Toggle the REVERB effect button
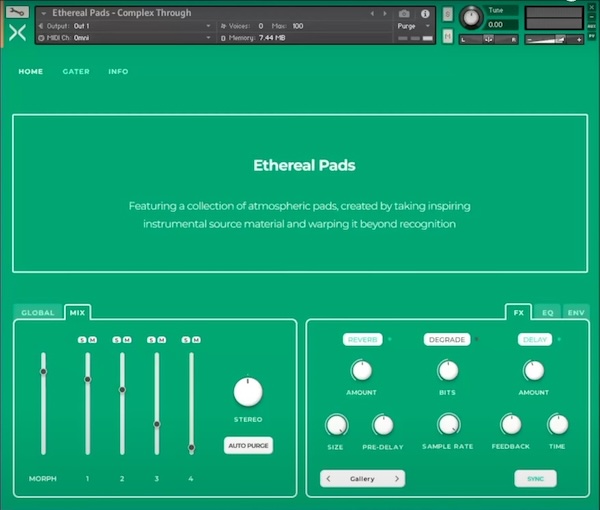600x510 pixels. (x=362, y=339)
